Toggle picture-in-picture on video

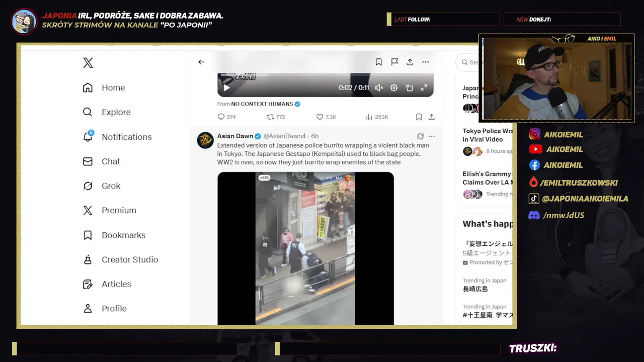409,87
